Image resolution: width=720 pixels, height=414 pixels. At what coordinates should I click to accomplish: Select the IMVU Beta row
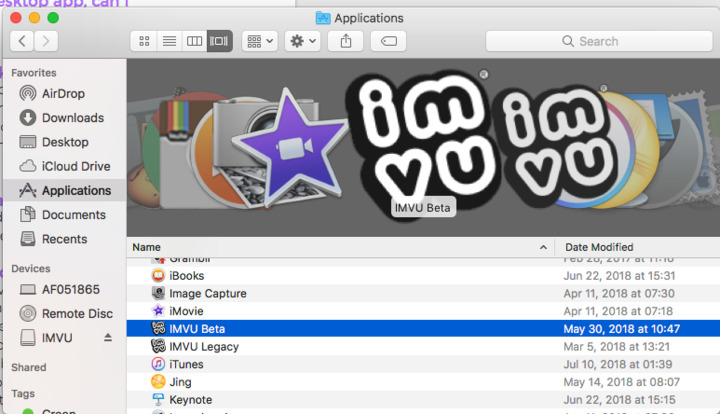coord(423,329)
